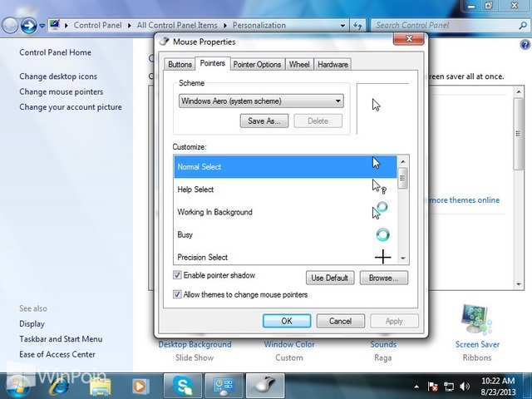Click the Browse... button
The height and width of the screenshot is (399, 532).
(x=383, y=278)
